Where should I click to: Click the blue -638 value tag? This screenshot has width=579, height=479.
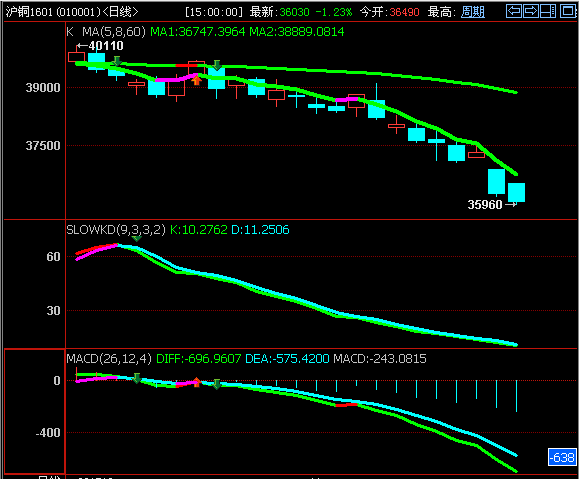[562, 458]
